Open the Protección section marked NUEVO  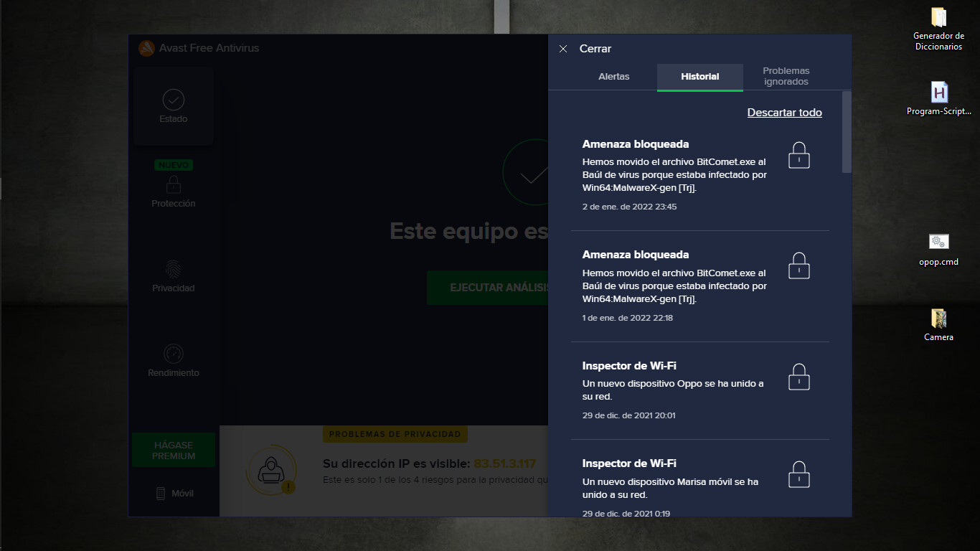click(172, 189)
